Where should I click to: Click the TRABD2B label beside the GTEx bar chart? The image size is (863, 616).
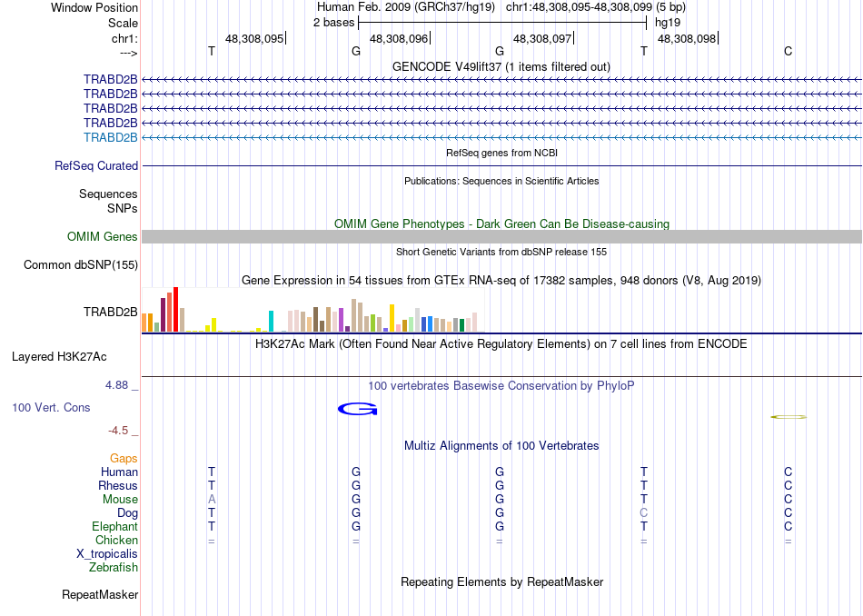click(x=111, y=313)
